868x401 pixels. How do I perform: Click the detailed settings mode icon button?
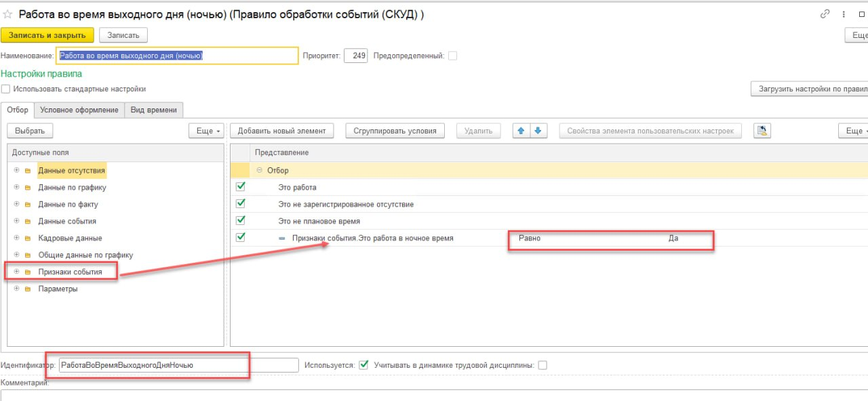[762, 131]
